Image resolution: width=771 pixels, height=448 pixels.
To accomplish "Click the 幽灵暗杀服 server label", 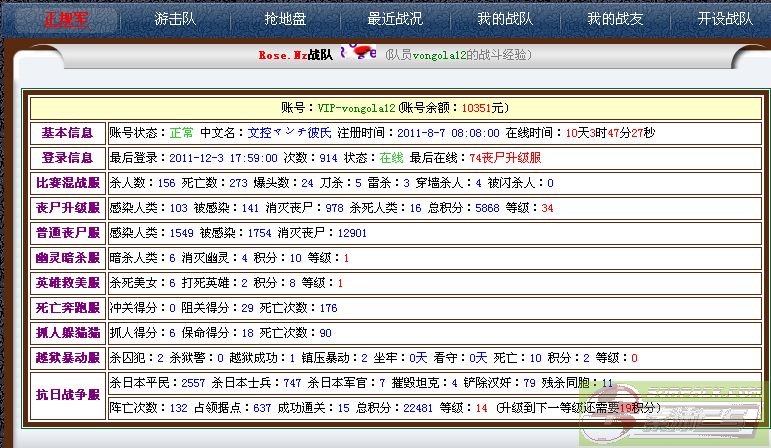I will 67,258.
